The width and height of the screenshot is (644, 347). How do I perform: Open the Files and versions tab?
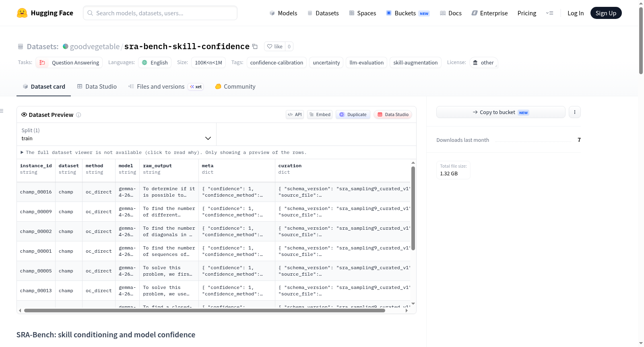(x=166, y=86)
